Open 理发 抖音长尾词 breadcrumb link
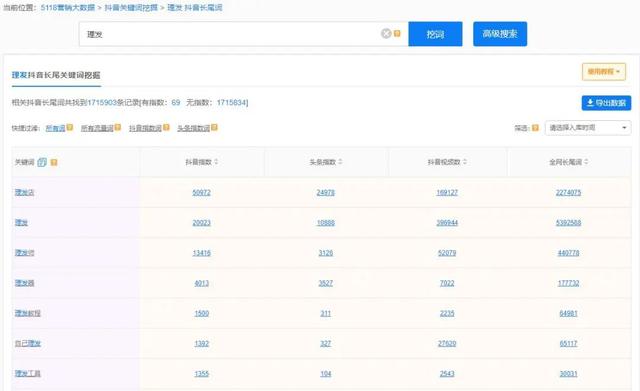This screenshot has height=391, width=640. pos(195,7)
